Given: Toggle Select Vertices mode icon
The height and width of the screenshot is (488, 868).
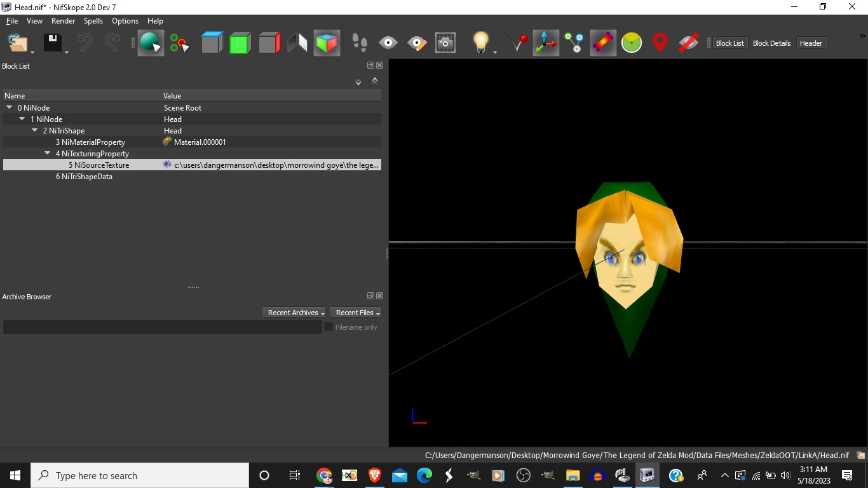Looking at the screenshot, I should pos(180,43).
